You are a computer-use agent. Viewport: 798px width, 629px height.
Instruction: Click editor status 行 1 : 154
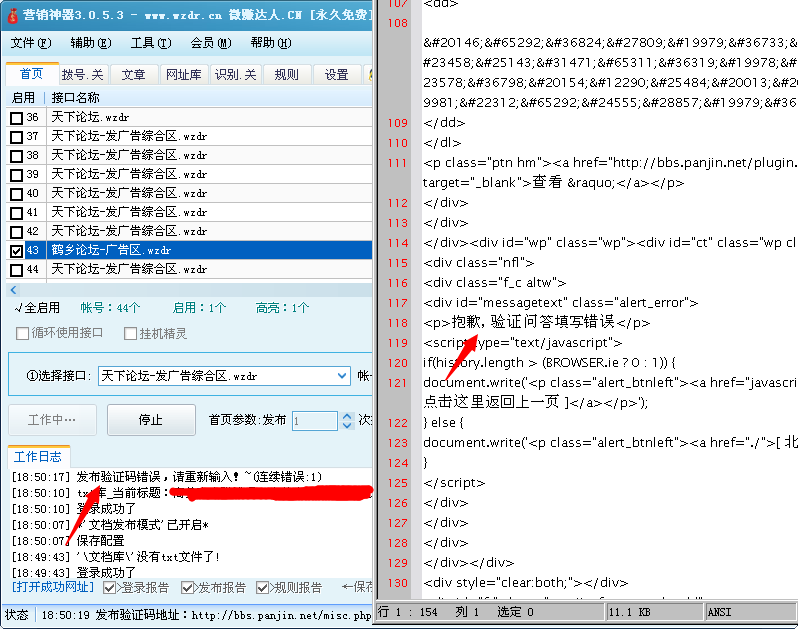[407, 612]
